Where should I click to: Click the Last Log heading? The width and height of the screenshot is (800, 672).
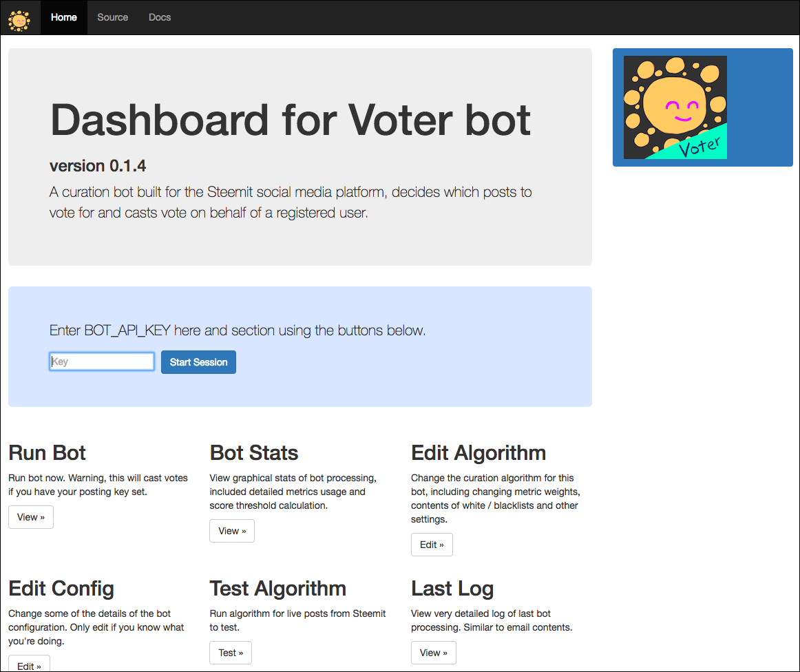click(452, 589)
